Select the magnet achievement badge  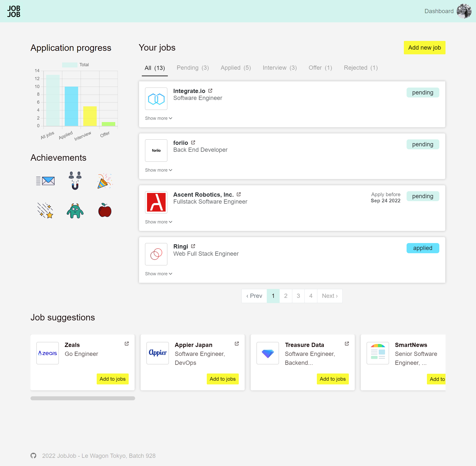point(75,181)
